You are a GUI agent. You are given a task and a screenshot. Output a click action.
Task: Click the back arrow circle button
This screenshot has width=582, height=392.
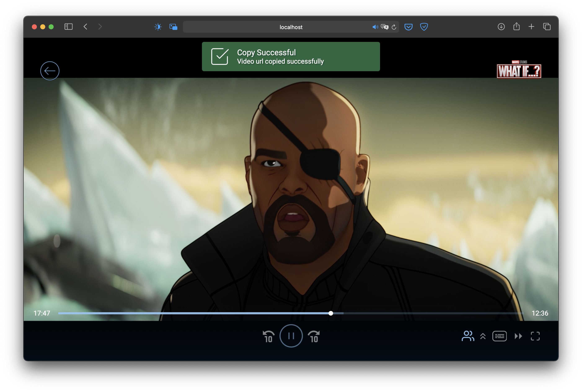click(50, 71)
